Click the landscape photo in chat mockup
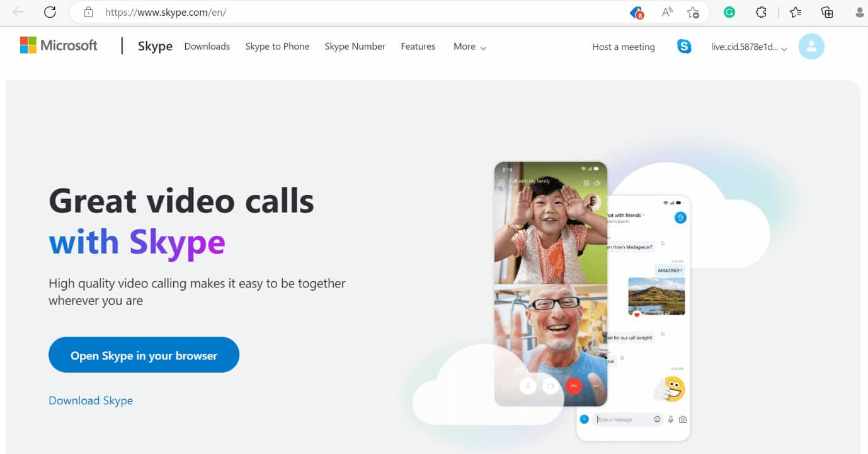868x454 pixels. [656, 297]
